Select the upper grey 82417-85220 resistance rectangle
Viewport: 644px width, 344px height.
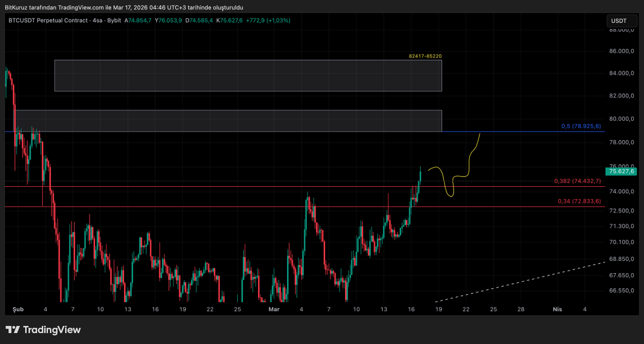click(x=248, y=76)
